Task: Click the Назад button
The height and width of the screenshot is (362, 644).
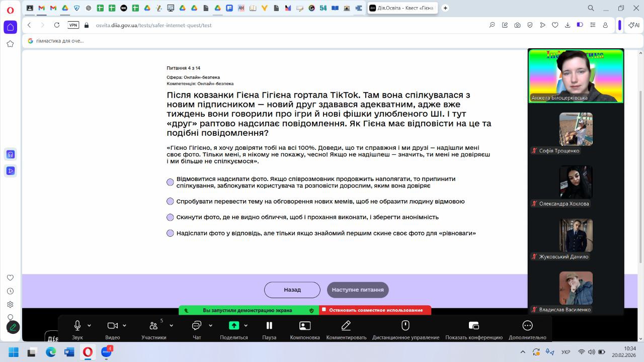Action: pos(292,290)
